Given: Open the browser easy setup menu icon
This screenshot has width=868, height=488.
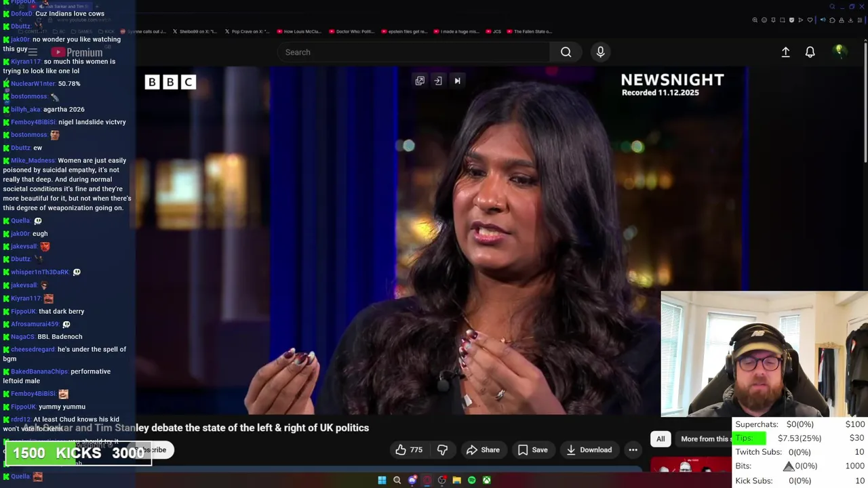Looking at the screenshot, I should click(x=860, y=20).
